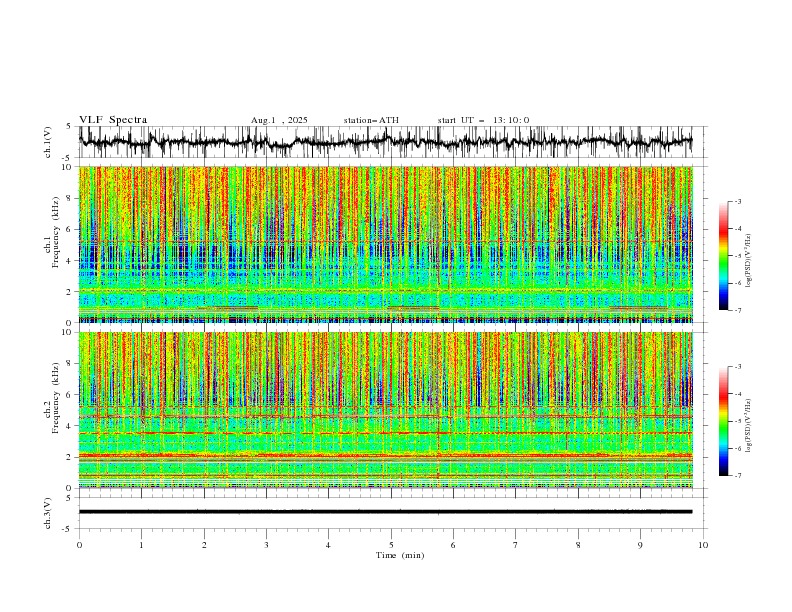
Task: Click the "5" tick on ch.1(V) axis
Action: tap(69, 127)
